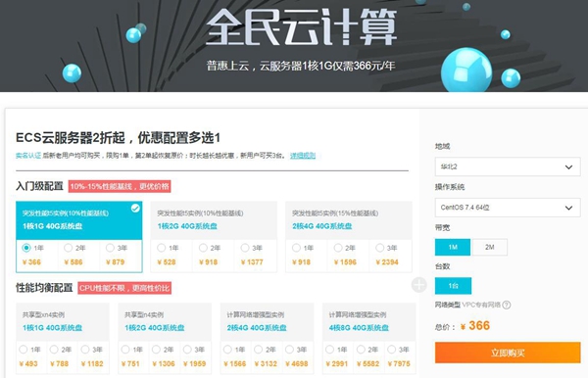The width and height of the screenshot is (588, 378).
Task: Select the entry-level 1核2G 40G系统盘 card header
Action: [214, 220]
